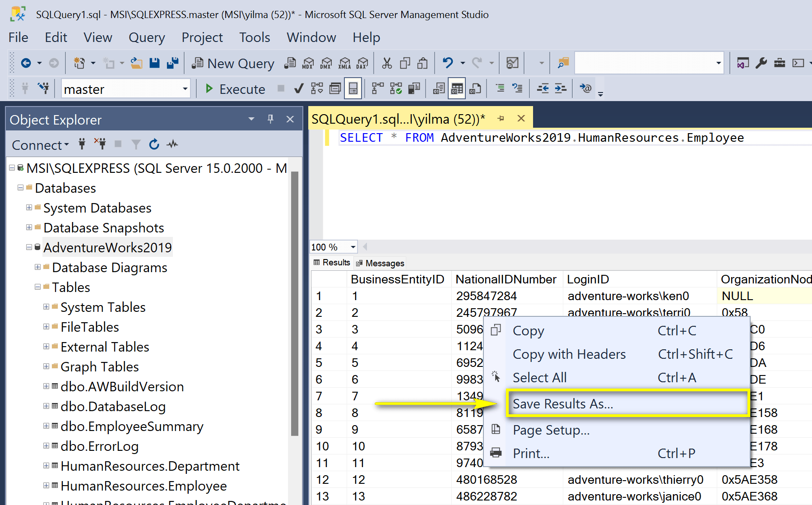Choose Page Setup... in context menu
The width and height of the screenshot is (812, 505).
pyautogui.click(x=617, y=430)
